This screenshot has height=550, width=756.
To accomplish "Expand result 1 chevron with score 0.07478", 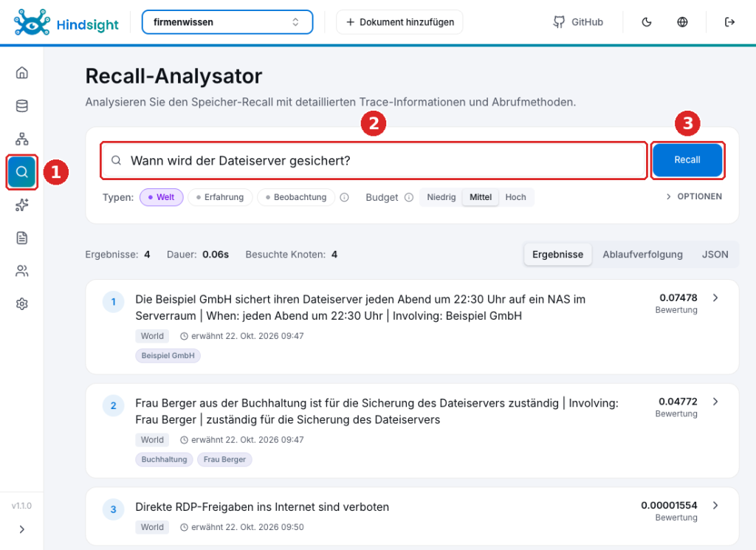I will pos(715,298).
